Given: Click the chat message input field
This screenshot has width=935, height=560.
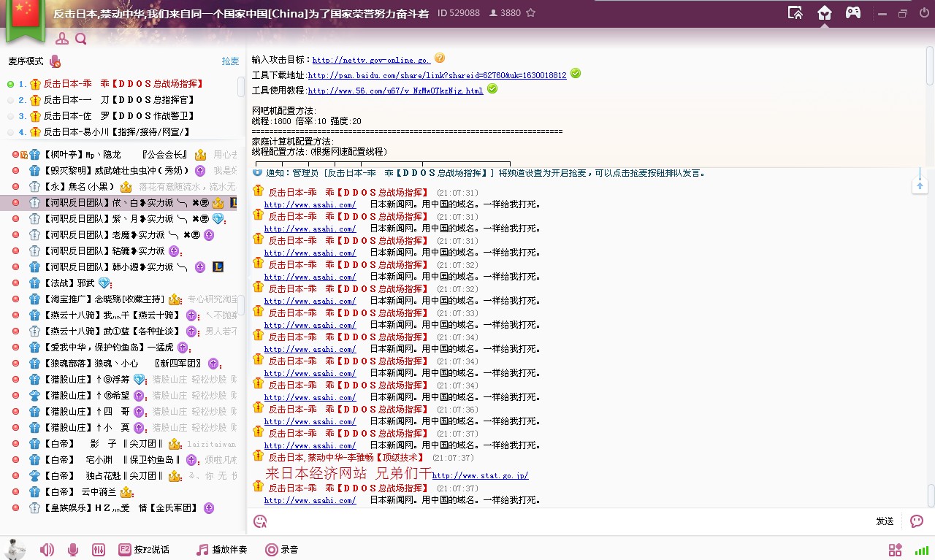Looking at the screenshot, I should point(570,521).
